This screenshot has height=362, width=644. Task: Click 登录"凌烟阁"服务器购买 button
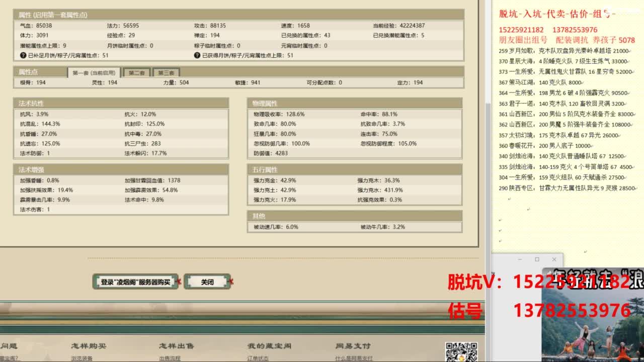coord(135,282)
